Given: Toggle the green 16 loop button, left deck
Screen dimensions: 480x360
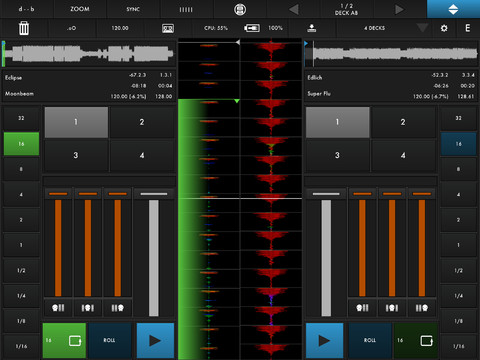Looking at the screenshot, I should pos(64,340).
